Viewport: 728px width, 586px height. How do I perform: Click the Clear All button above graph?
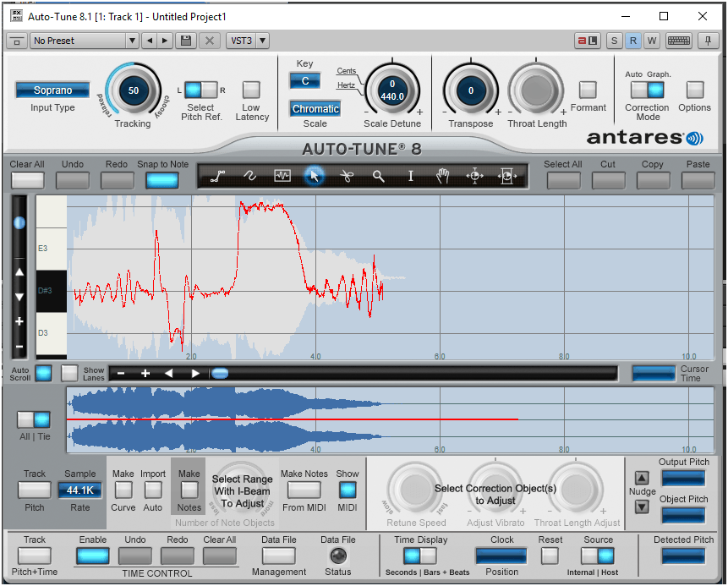[27, 180]
